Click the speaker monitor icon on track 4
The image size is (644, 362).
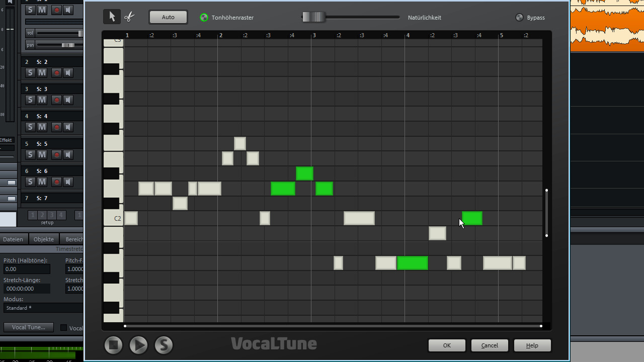pos(68,127)
